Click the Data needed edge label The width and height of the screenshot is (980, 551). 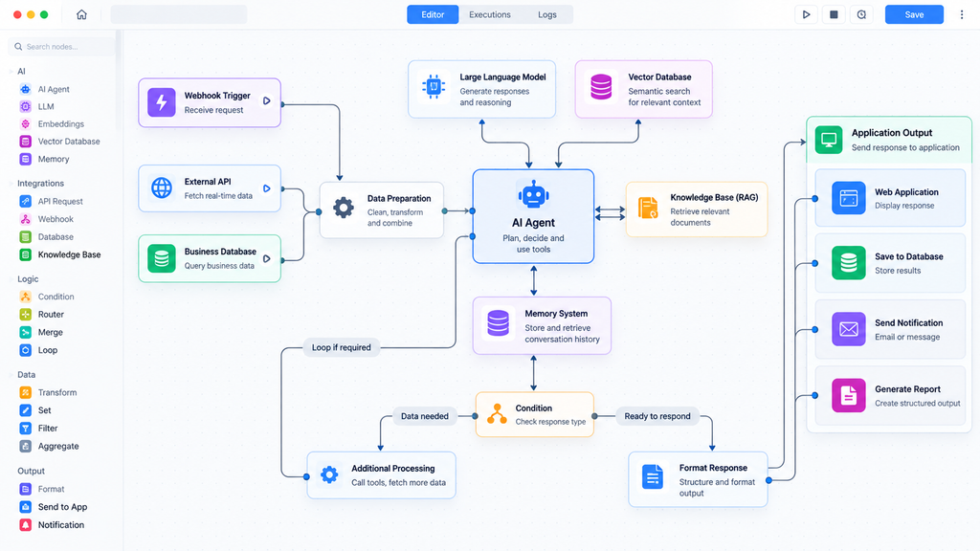click(x=424, y=416)
